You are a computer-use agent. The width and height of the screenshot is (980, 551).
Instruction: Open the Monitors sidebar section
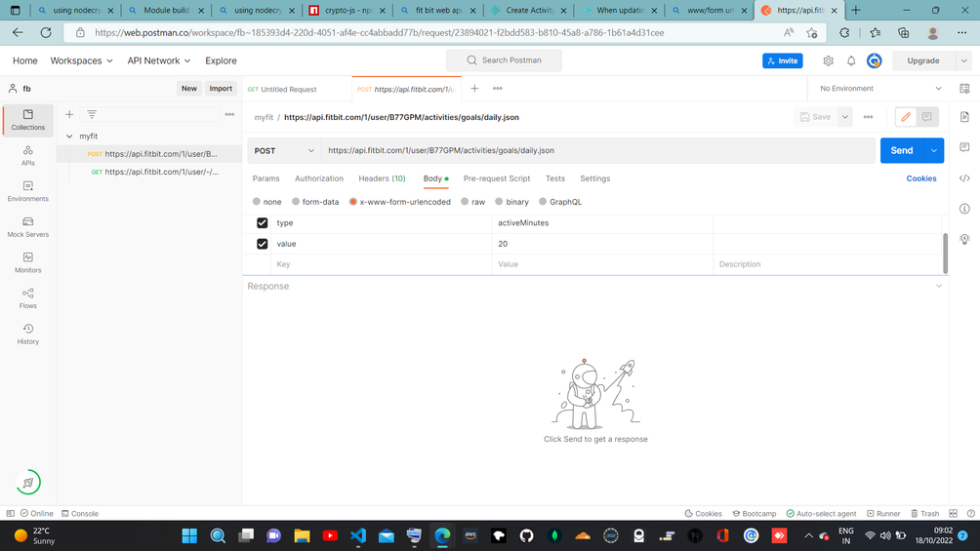[x=27, y=262]
